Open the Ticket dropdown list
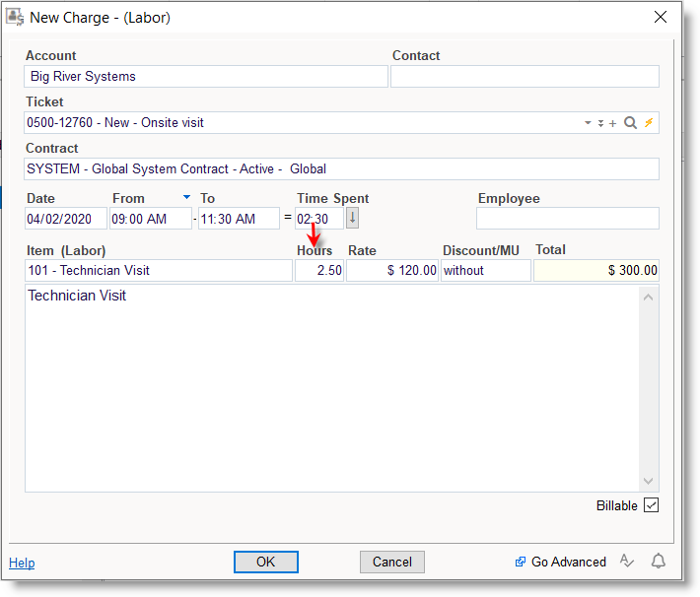Viewport: 700px width, 597px height. tap(588, 123)
